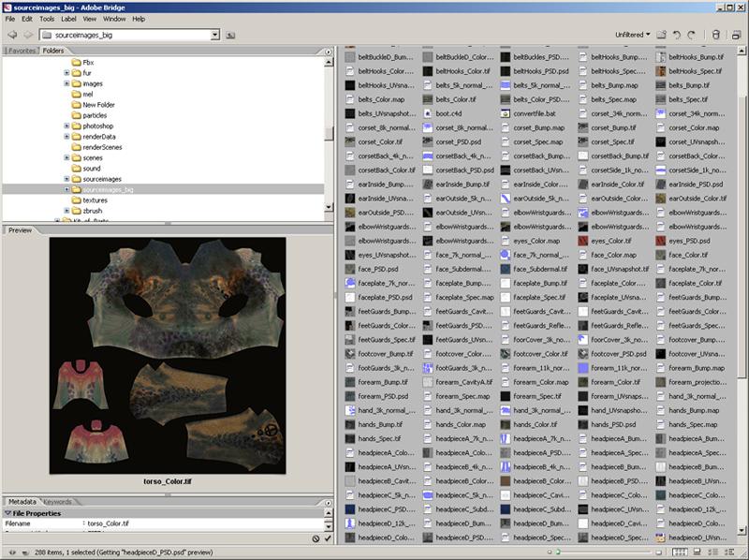Open the Metadata panel options button
This screenshot has height=560, width=749.
[329, 503]
